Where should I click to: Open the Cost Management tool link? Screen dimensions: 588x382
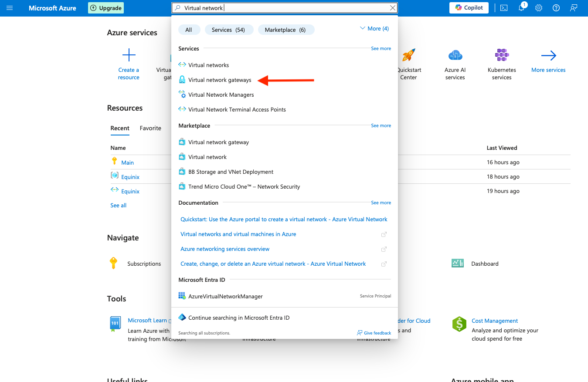[495, 321]
